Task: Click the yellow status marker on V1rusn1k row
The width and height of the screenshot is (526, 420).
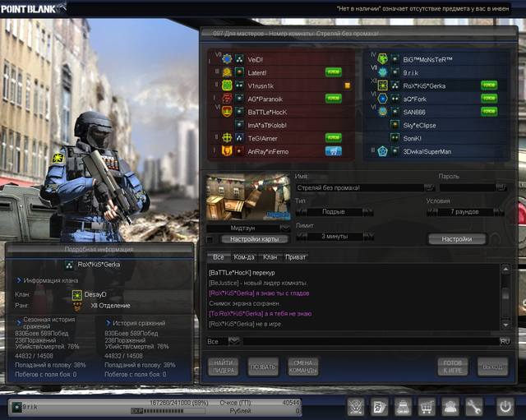Action: 348,85
